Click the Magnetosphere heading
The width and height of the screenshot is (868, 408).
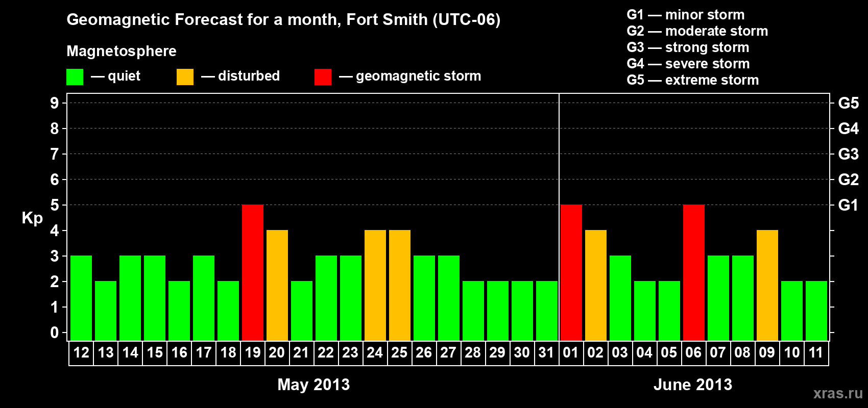click(x=122, y=51)
